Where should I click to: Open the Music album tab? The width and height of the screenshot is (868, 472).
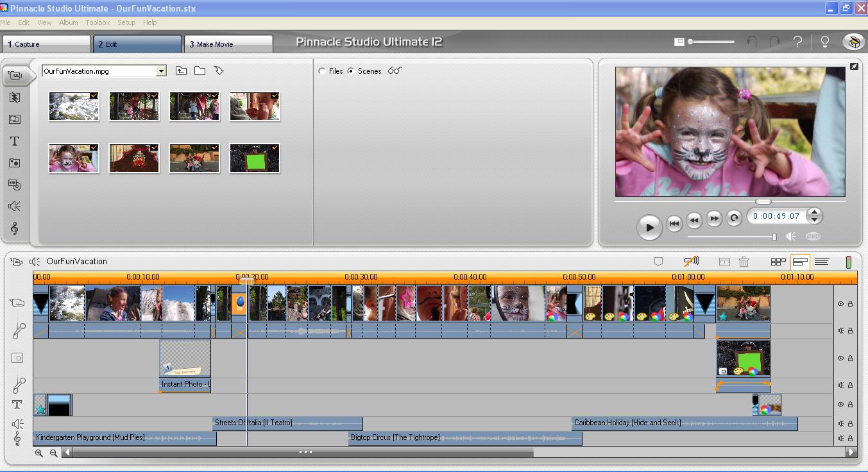(x=14, y=228)
